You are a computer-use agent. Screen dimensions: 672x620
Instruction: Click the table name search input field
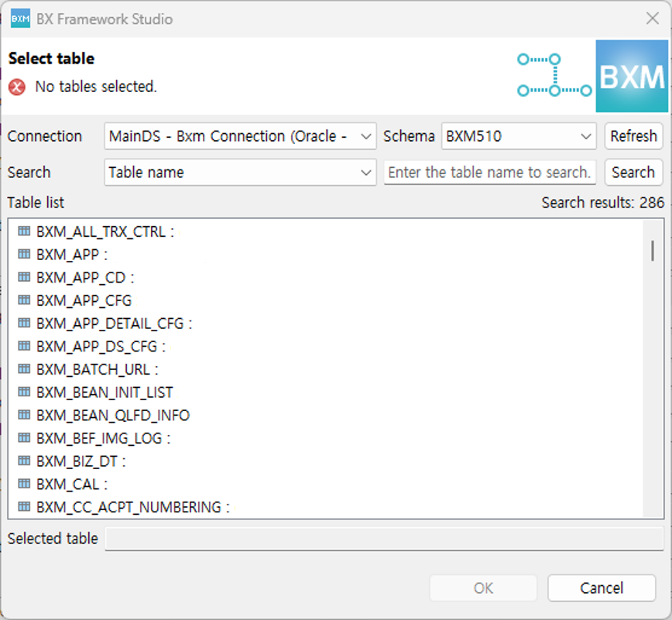[x=489, y=173]
